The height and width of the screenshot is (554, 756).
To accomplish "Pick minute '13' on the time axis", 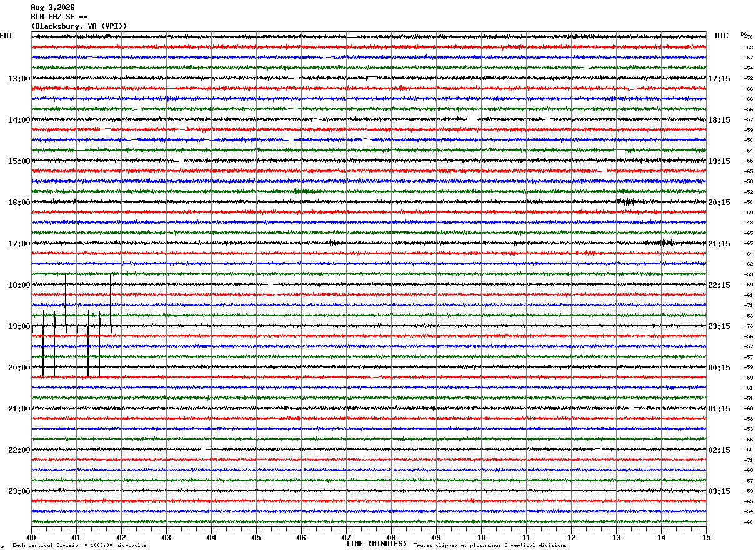I will pyautogui.click(x=616, y=537).
